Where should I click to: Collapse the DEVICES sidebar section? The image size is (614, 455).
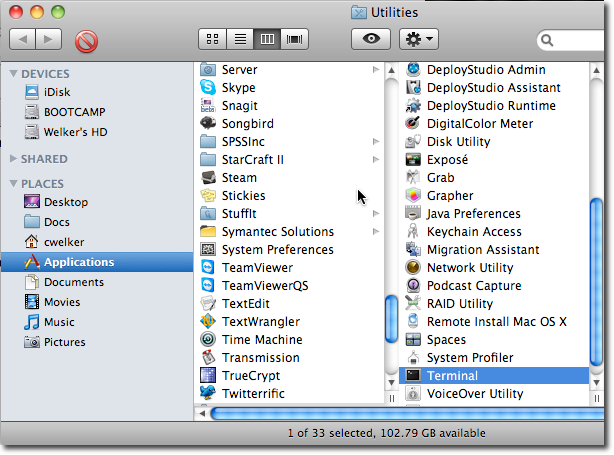pos(13,73)
